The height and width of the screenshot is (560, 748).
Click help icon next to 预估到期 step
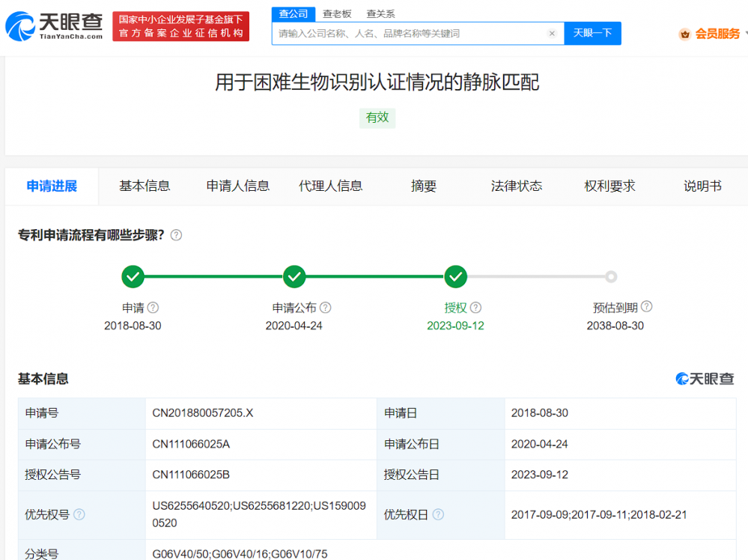(x=646, y=307)
